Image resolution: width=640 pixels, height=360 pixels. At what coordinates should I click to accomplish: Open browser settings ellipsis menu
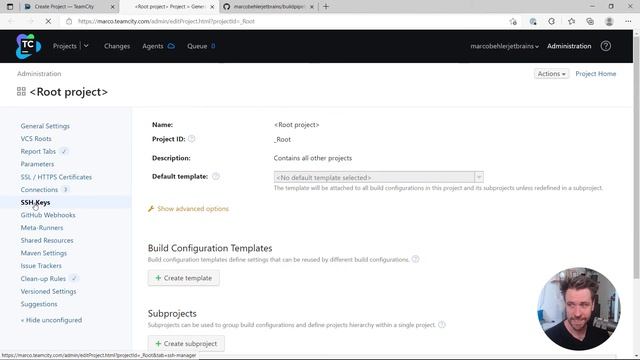click(x=628, y=21)
